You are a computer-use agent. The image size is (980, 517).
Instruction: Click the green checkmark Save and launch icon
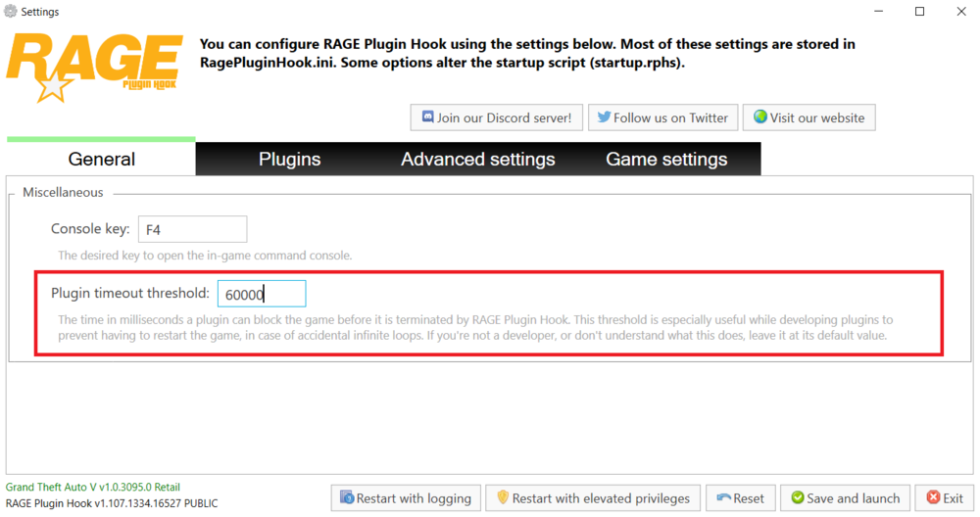pyautogui.click(x=798, y=497)
